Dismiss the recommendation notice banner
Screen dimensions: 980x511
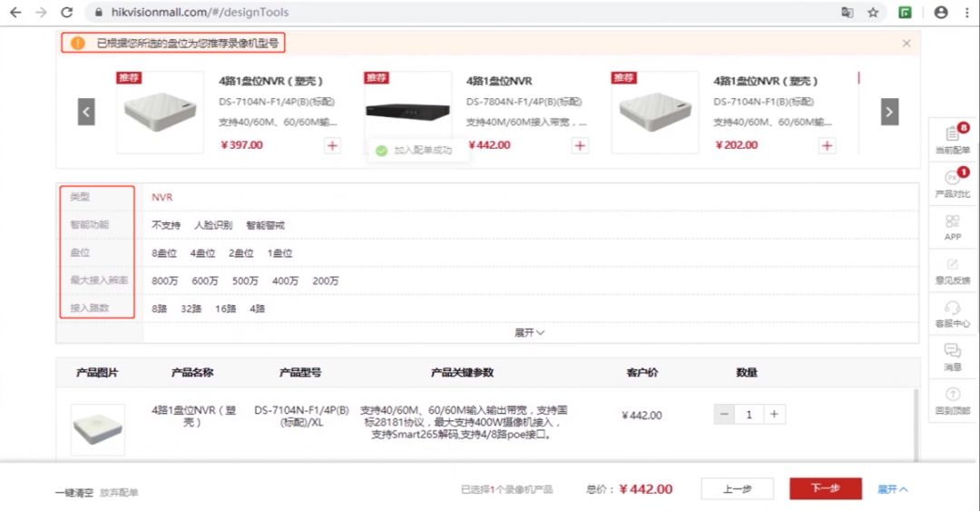906,44
